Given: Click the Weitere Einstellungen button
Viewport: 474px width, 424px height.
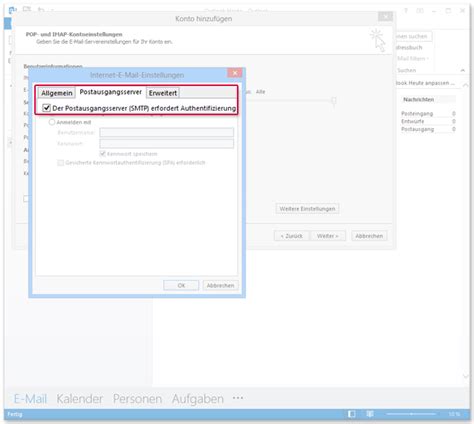Looking at the screenshot, I should coord(307,209).
